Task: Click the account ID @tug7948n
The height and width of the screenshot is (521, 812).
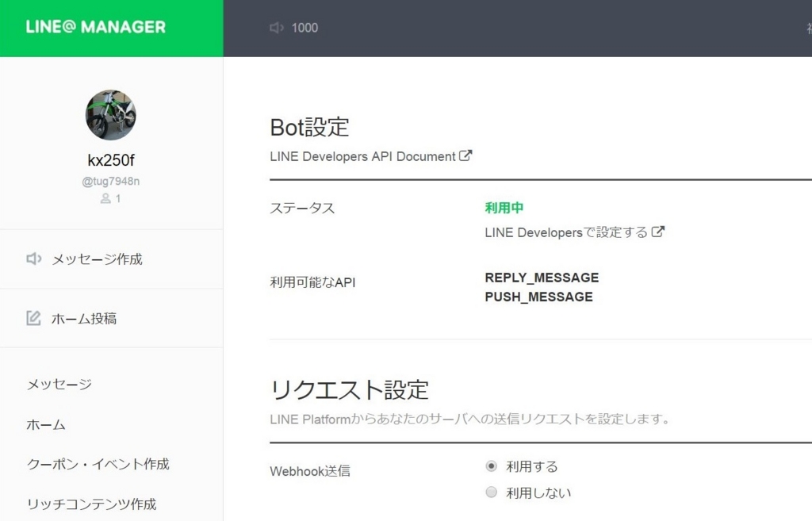Action: coord(111,182)
